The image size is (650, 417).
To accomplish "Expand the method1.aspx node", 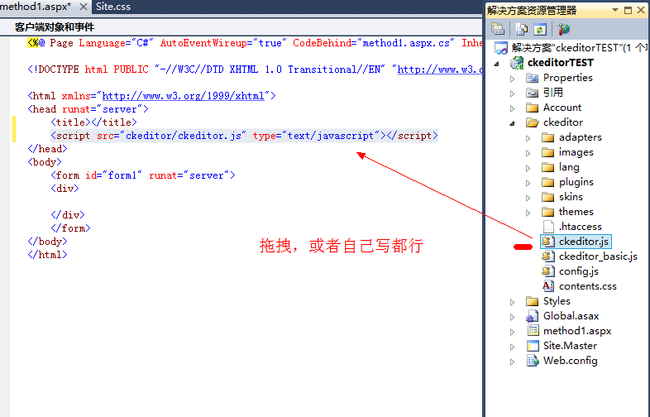I will [512, 332].
